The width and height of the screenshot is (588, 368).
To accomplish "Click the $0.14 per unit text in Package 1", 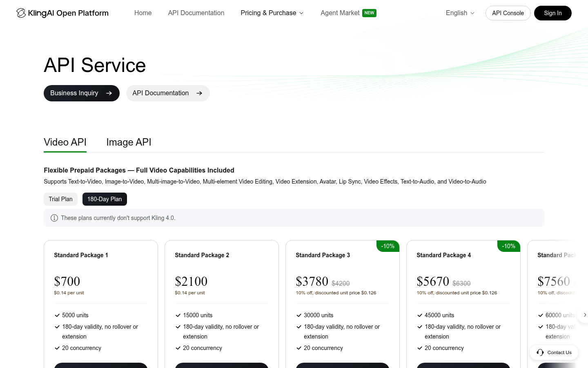I will (x=69, y=293).
